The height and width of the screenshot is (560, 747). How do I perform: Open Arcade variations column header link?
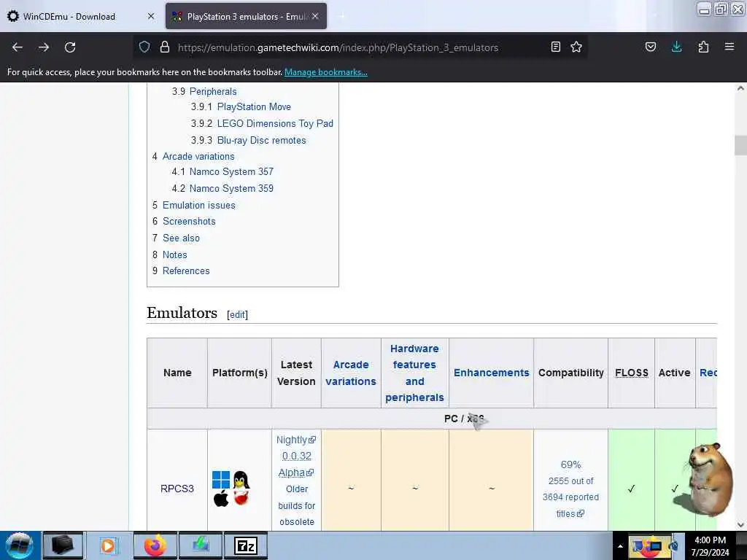[x=351, y=373]
